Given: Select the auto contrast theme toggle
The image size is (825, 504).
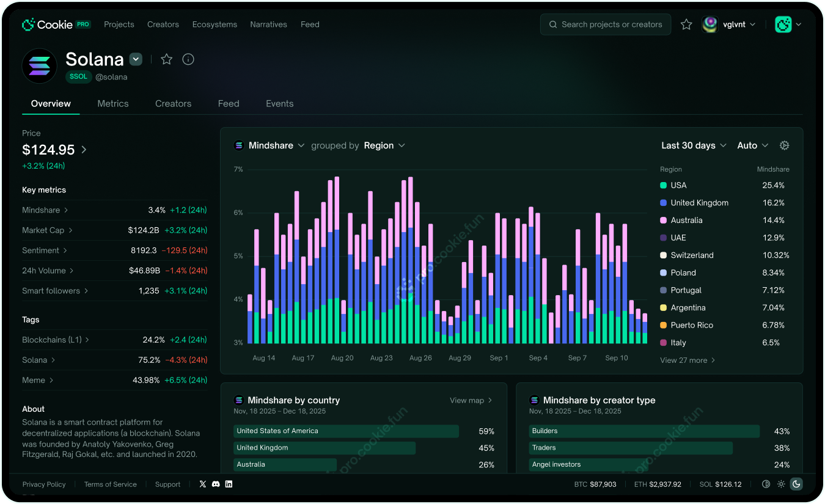Looking at the screenshot, I should pos(766,484).
